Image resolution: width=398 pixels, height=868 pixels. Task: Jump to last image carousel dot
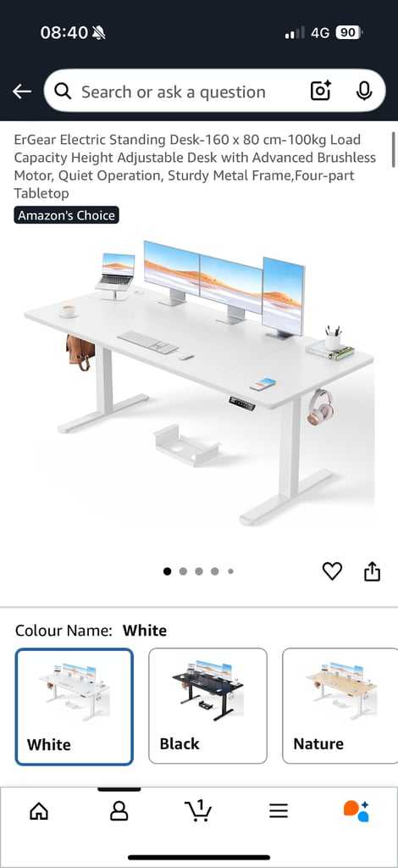click(230, 571)
